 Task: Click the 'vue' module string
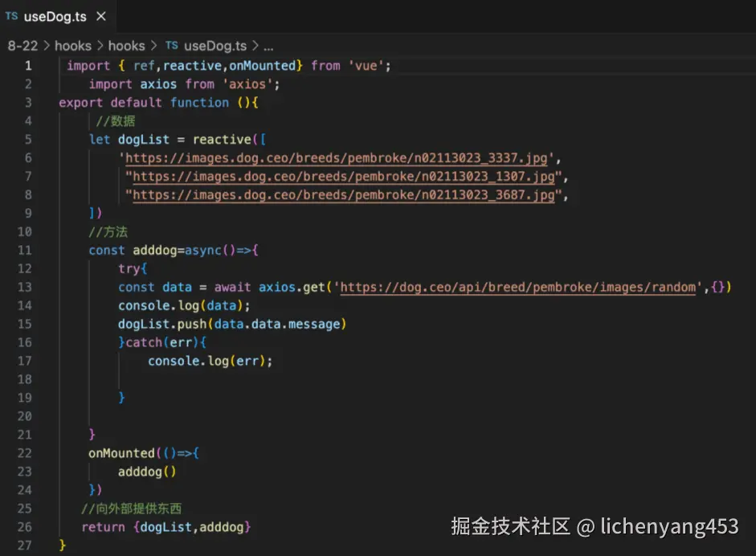tap(366, 66)
